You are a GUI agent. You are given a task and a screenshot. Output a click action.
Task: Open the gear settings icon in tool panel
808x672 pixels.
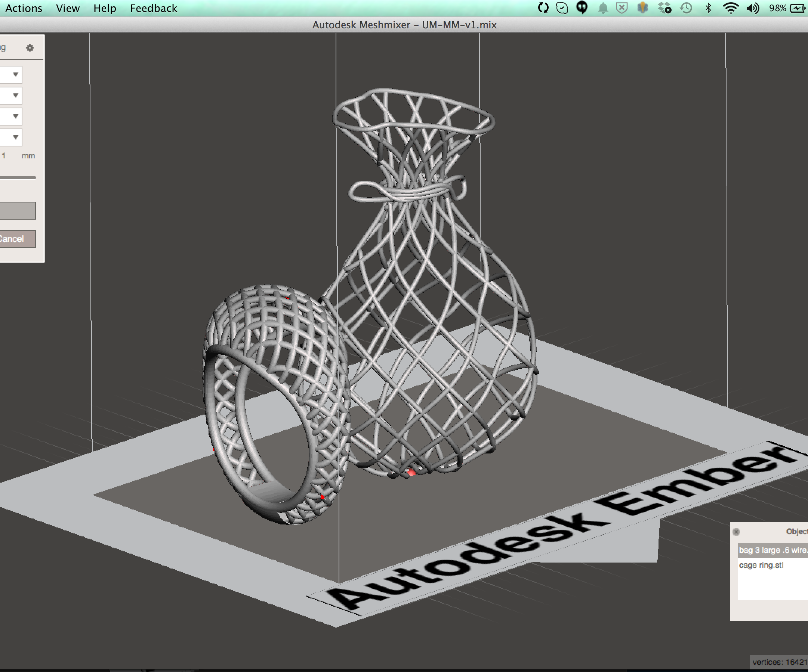point(30,47)
